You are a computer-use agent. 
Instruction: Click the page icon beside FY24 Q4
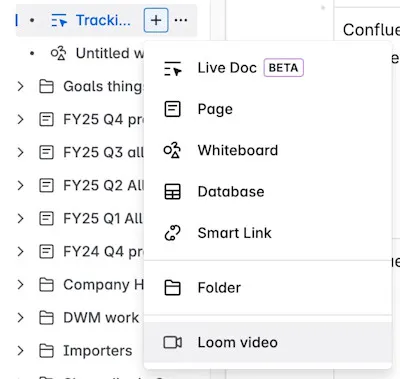[46, 251]
